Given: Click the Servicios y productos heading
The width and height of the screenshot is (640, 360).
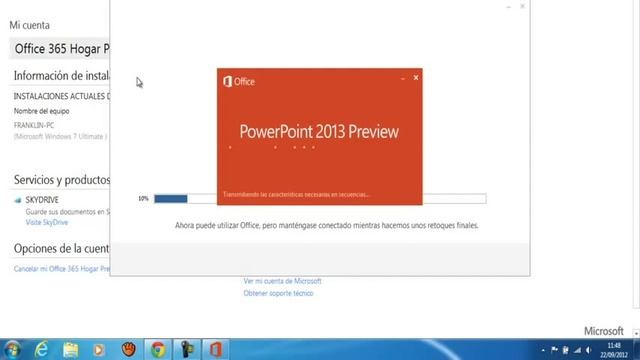Looking at the screenshot, I should [x=62, y=180].
